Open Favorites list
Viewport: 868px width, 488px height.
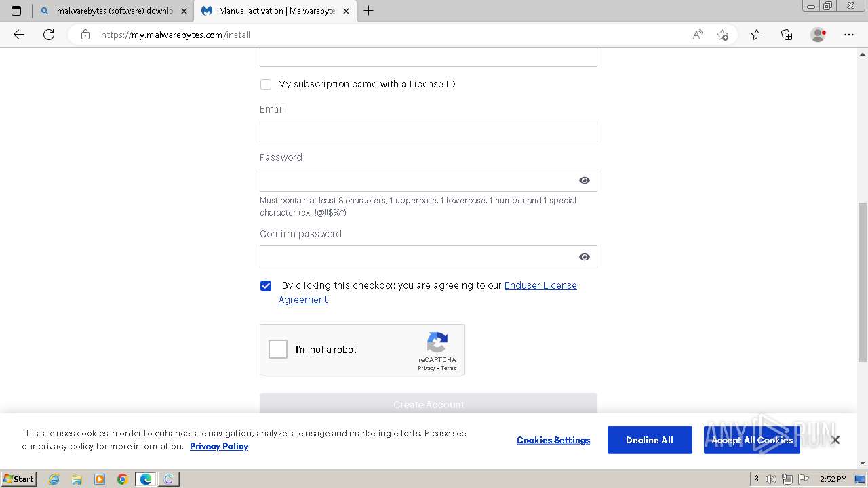pyautogui.click(x=757, y=35)
